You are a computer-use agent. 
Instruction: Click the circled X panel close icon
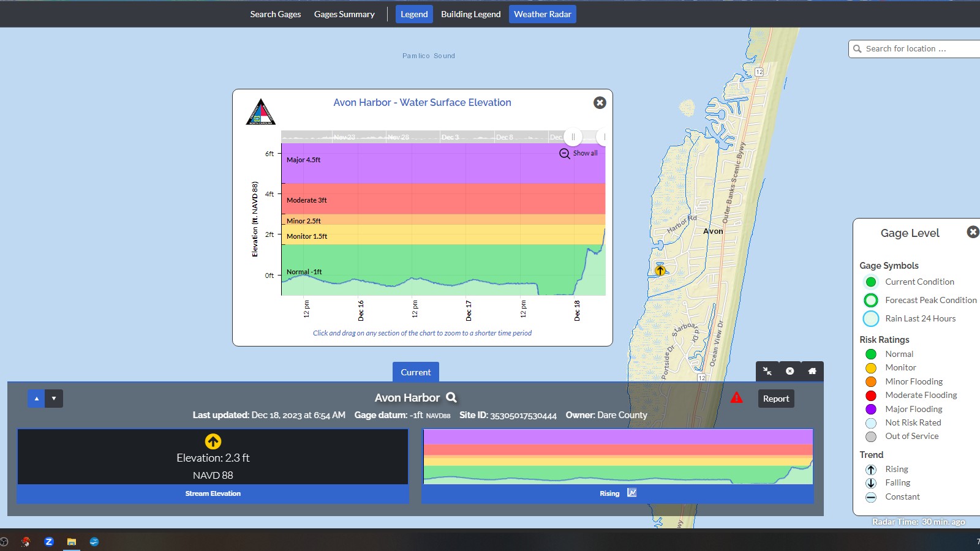(790, 371)
